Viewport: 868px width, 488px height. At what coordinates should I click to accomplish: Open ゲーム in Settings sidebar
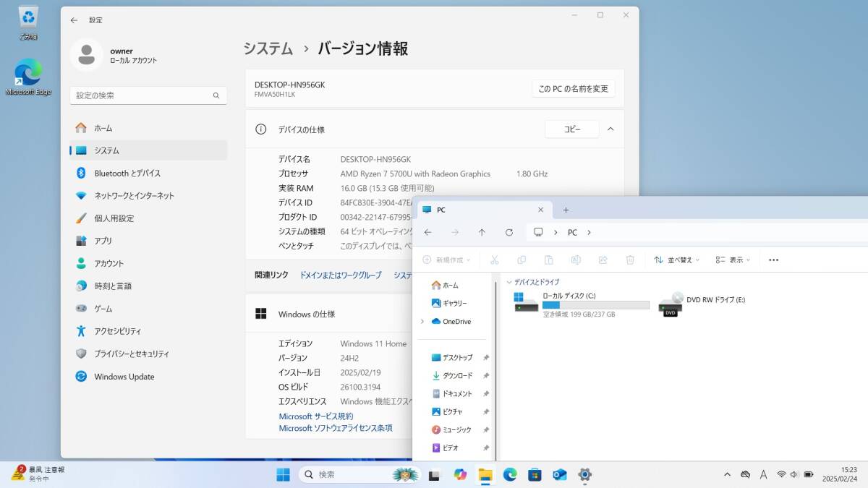coord(148,309)
